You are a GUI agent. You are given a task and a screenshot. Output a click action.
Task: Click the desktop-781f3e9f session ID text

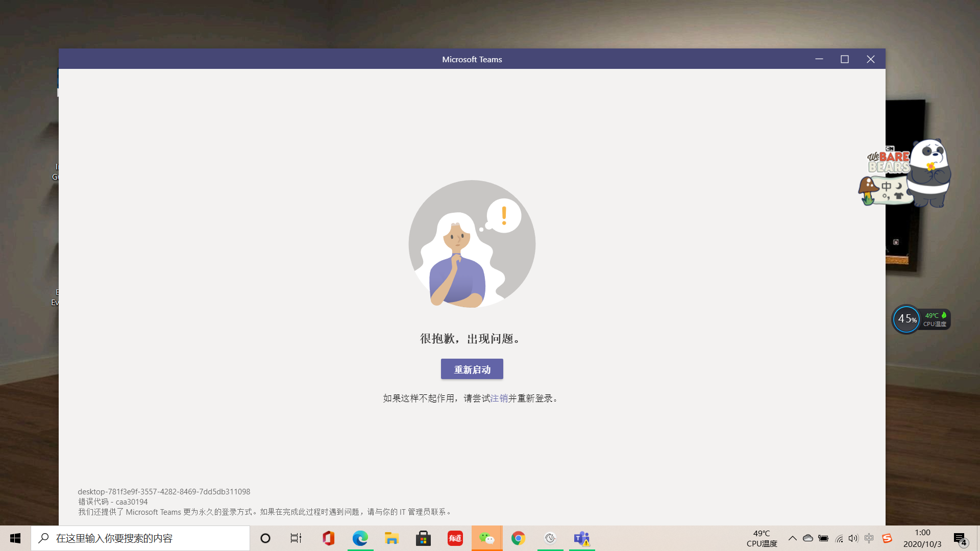click(x=164, y=492)
